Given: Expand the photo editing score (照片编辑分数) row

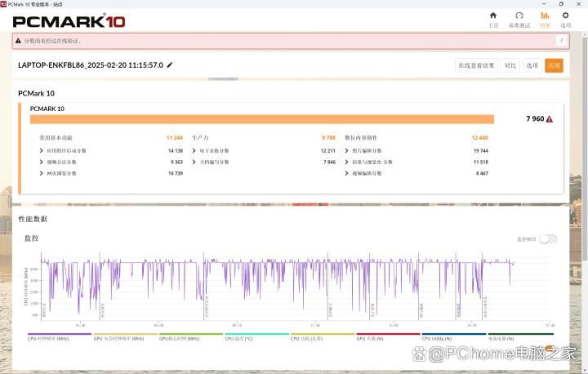Looking at the screenshot, I should [x=347, y=150].
